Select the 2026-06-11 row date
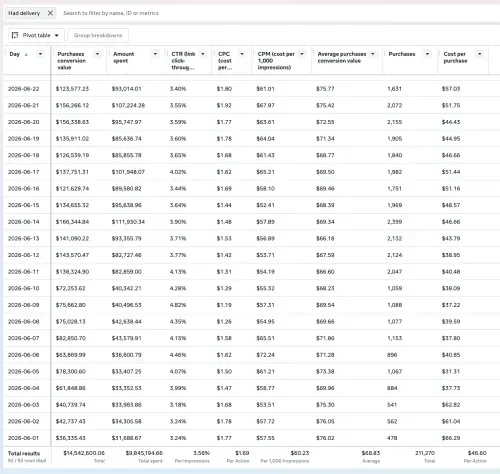Screen dimensions: 500x474 pos(23,272)
